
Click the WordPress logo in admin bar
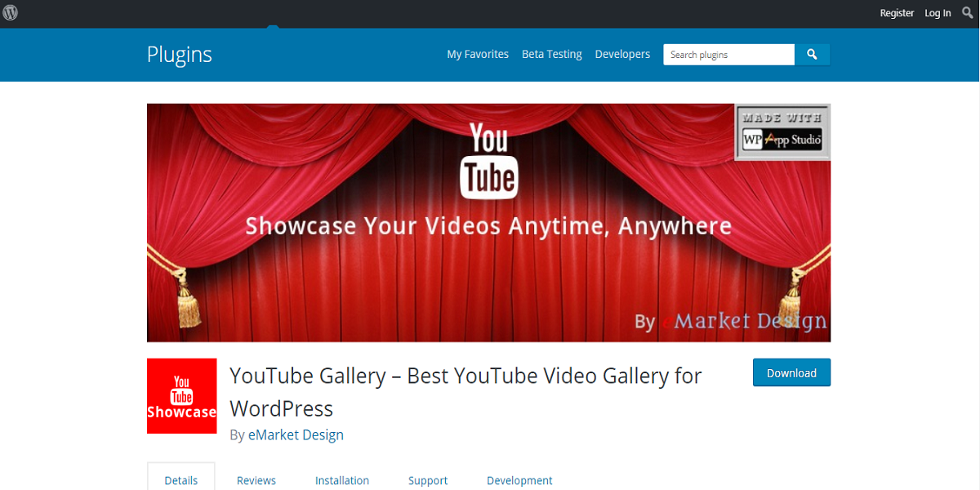[11, 13]
